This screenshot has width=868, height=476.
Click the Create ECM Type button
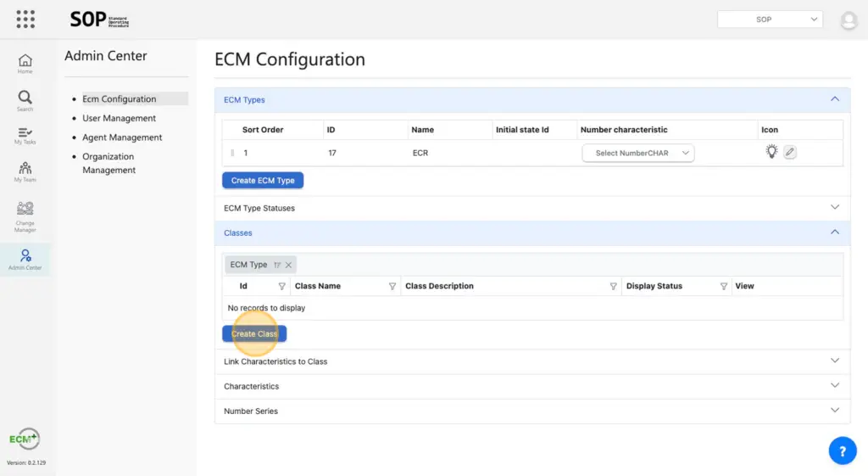263,181
